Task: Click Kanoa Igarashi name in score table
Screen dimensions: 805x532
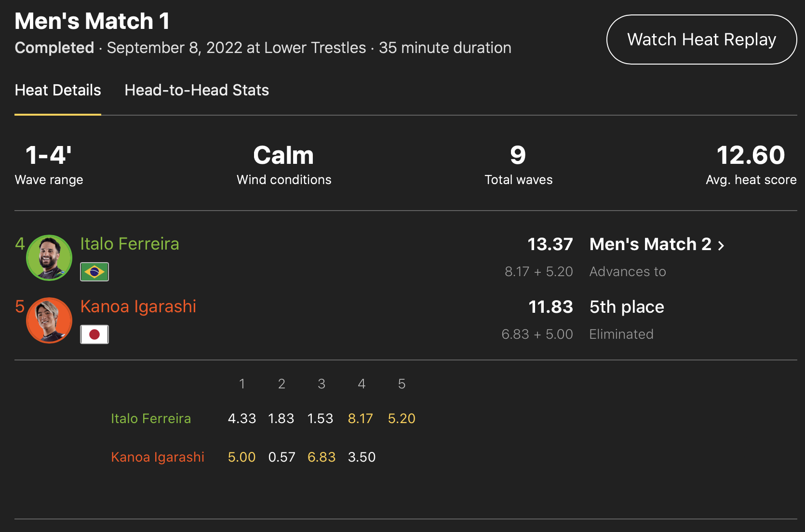Action: coord(158,457)
